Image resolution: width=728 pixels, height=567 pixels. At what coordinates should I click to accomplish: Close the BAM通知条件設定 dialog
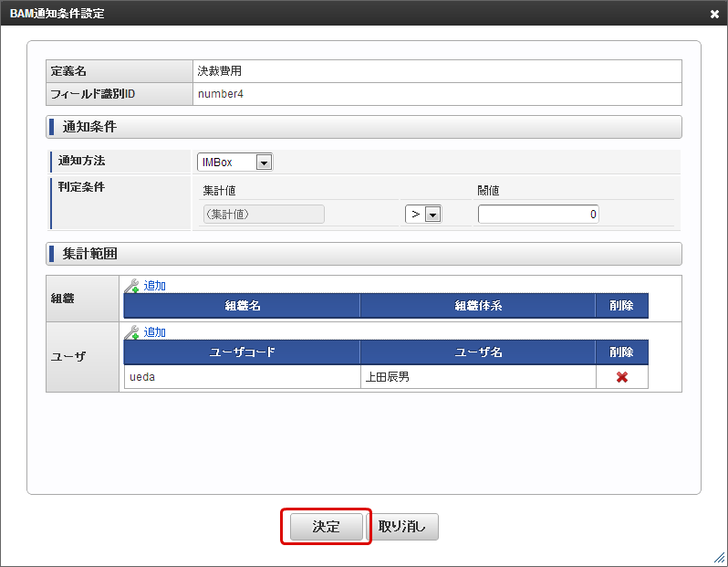(x=714, y=14)
